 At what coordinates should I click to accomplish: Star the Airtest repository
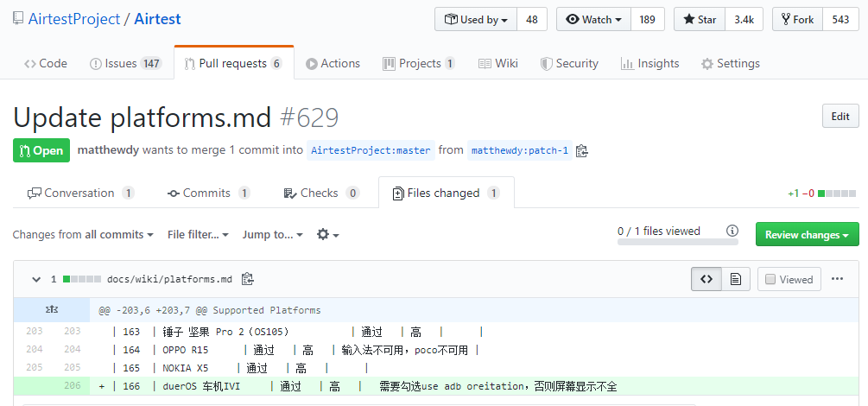coord(700,19)
